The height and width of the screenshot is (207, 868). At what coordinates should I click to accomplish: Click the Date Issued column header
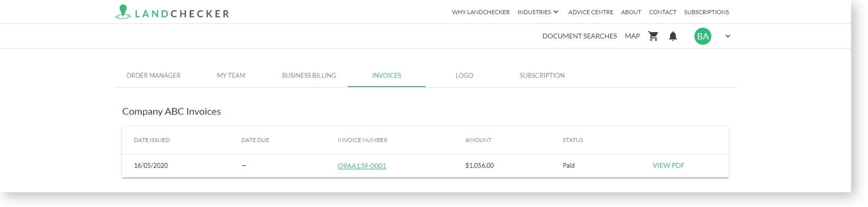[152, 140]
